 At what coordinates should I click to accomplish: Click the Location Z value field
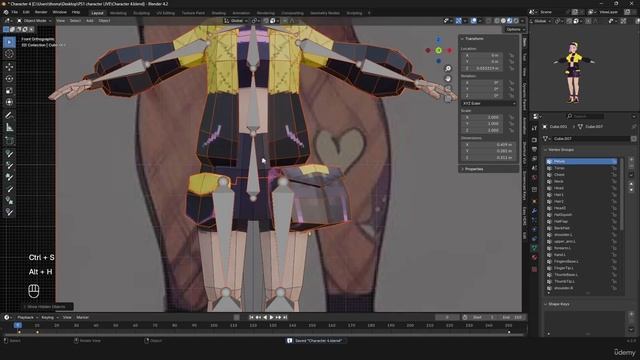pyautogui.click(x=482, y=68)
